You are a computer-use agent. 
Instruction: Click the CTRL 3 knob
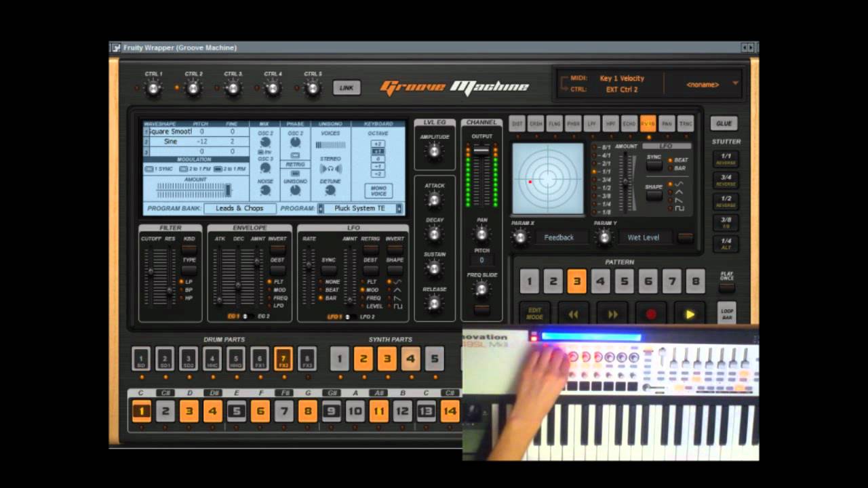(x=233, y=88)
